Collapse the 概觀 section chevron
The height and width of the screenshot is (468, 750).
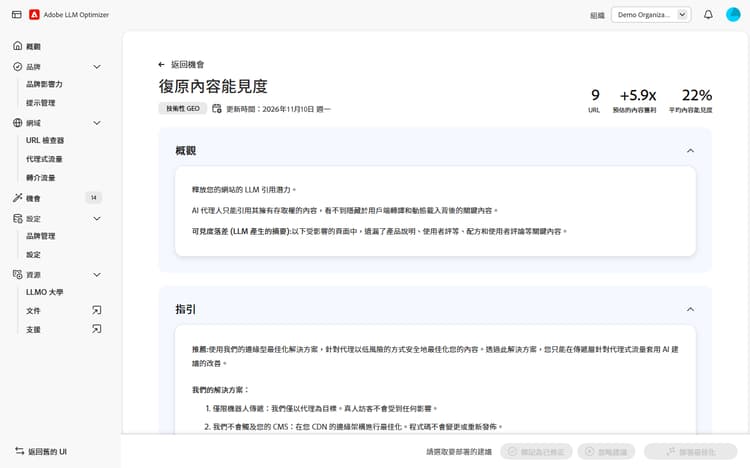tap(690, 151)
